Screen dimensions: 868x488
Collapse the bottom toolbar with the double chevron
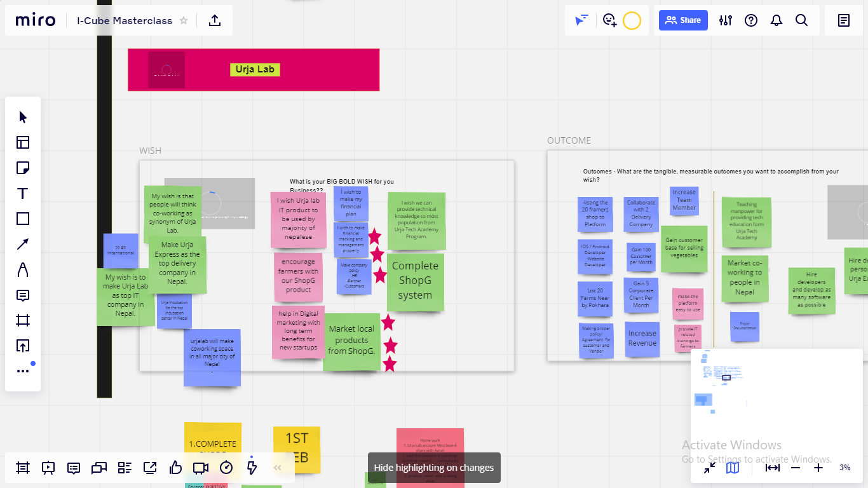(x=278, y=468)
